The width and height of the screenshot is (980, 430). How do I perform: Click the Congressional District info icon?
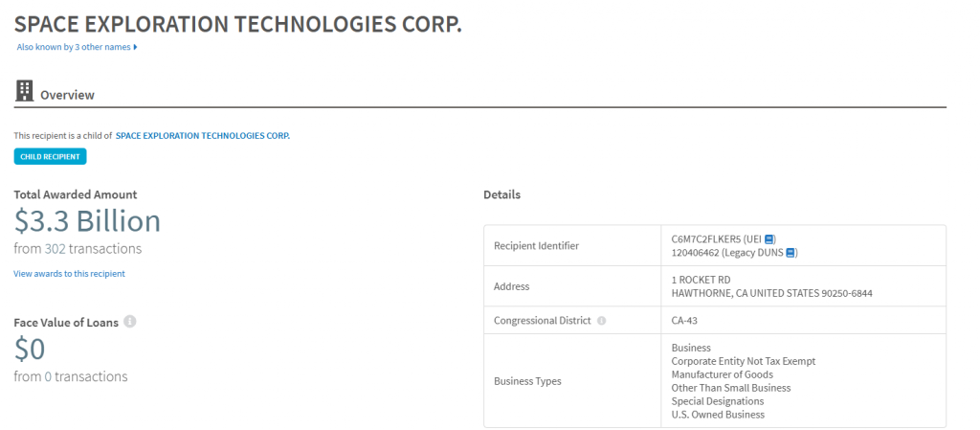601,321
